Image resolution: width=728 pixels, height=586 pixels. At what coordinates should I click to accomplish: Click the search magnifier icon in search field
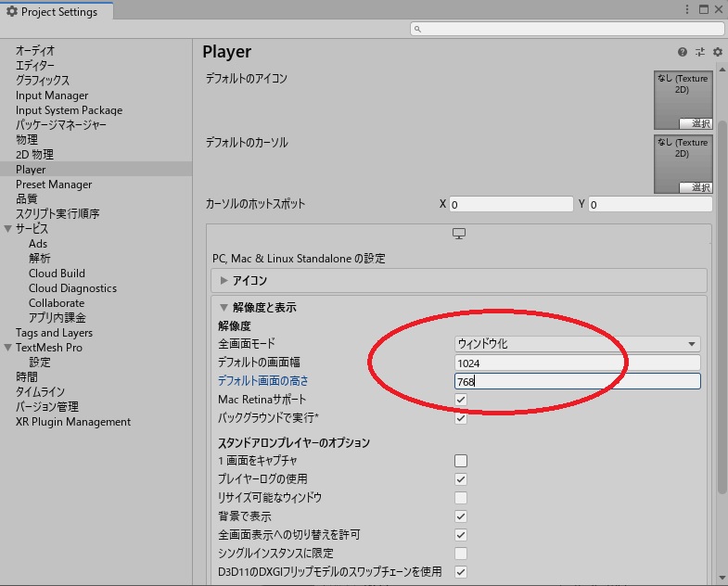click(417, 30)
